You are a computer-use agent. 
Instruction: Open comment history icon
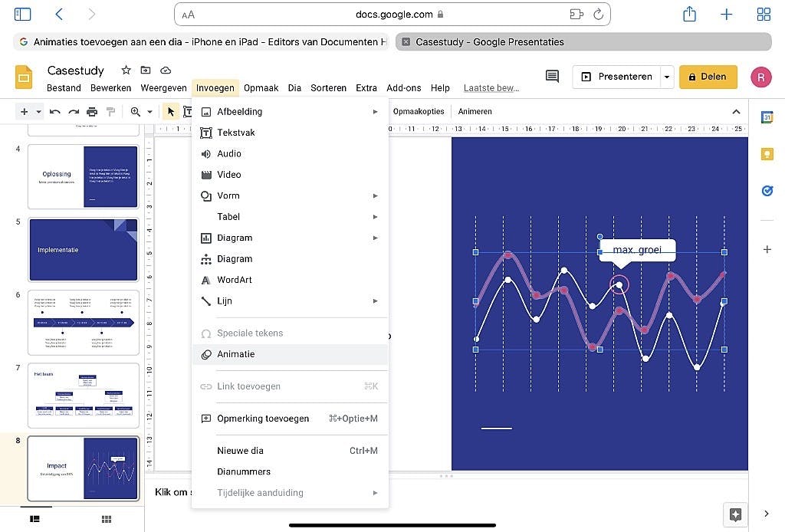pyautogui.click(x=552, y=76)
